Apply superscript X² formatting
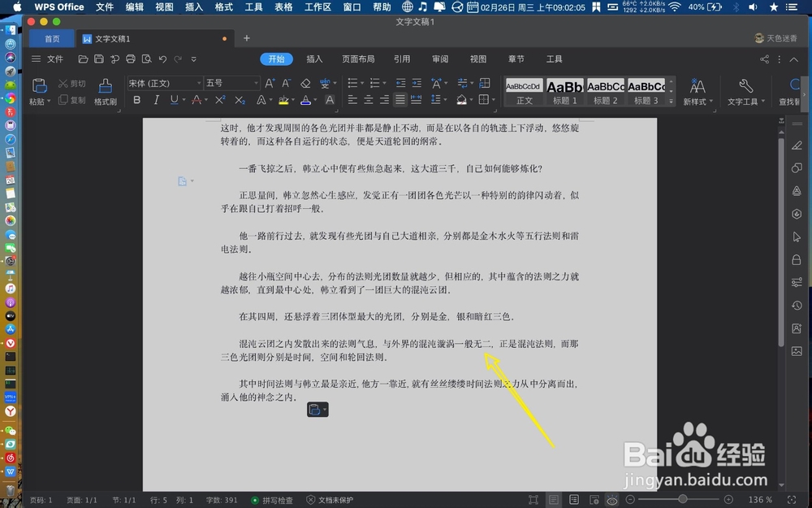The height and width of the screenshot is (508, 812). 221,100
